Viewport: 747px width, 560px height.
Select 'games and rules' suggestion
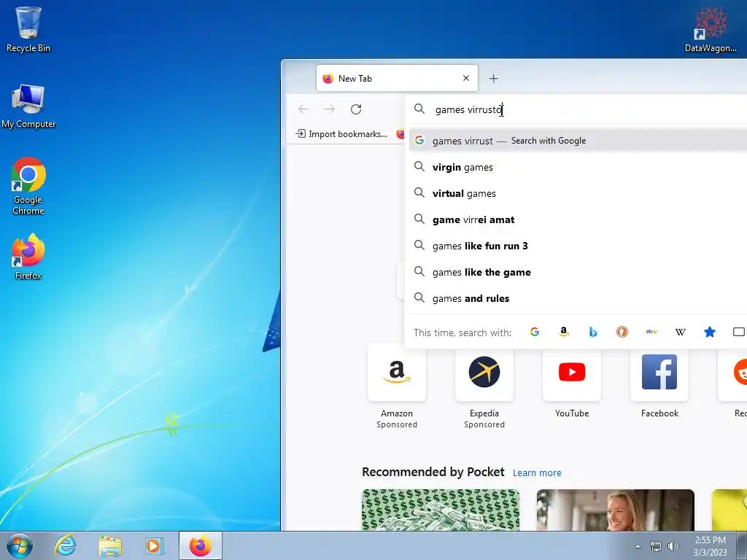[x=578, y=298]
